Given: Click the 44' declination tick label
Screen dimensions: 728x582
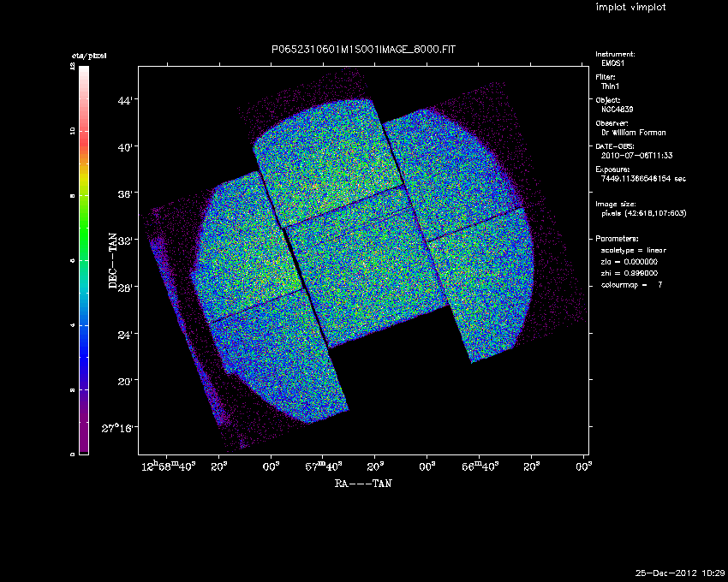Looking at the screenshot, I should click(x=124, y=100).
